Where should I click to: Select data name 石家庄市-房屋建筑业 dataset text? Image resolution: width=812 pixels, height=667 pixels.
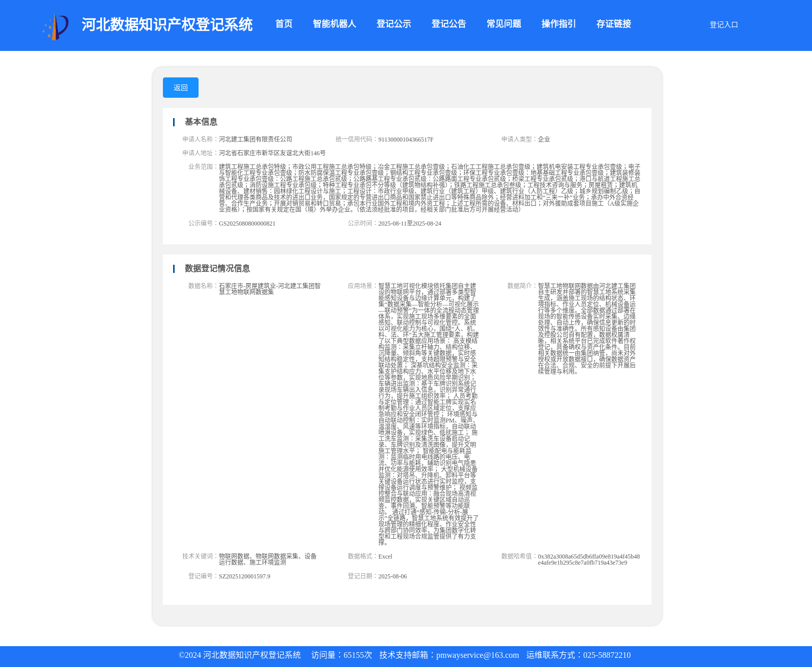[270, 289]
